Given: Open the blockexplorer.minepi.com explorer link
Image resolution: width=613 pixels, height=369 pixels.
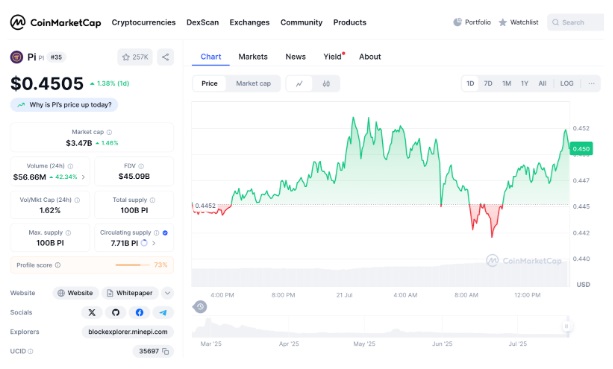Looking at the screenshot, I should point(128,332).
